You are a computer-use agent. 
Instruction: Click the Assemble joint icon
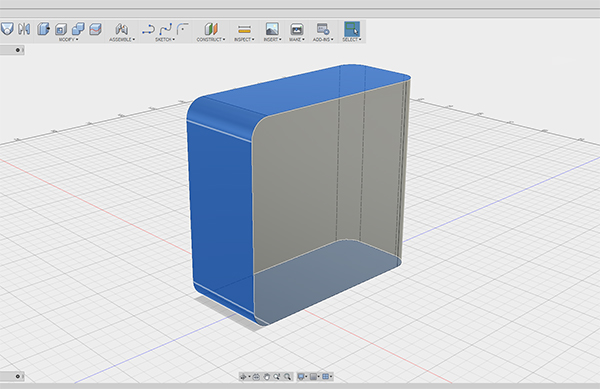(x=121, y=29)
